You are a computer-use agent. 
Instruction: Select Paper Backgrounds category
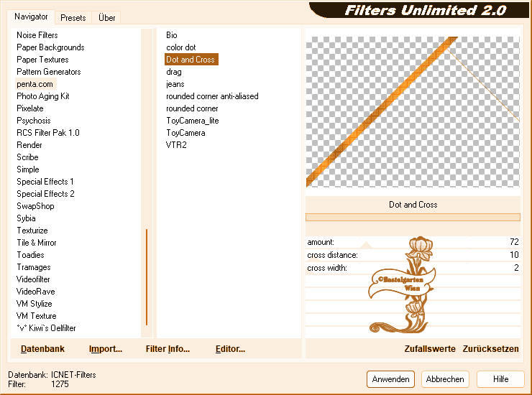pyautogui.click(x=50, y=47)
